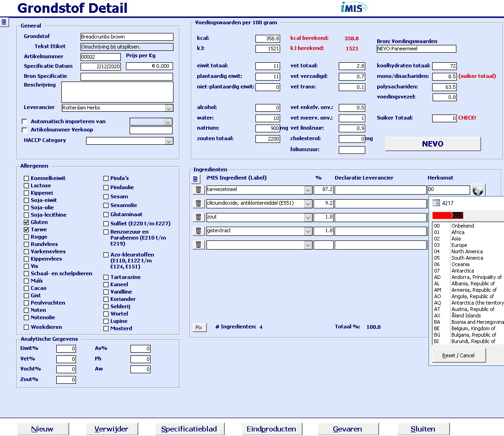Select North America in origin list

[x=468, y=251]
